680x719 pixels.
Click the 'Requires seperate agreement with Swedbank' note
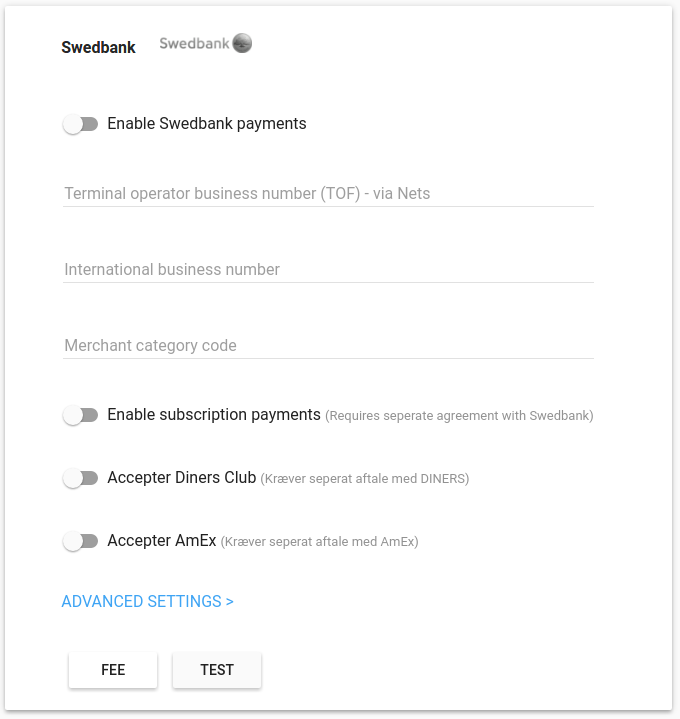(x=459, y=416)
